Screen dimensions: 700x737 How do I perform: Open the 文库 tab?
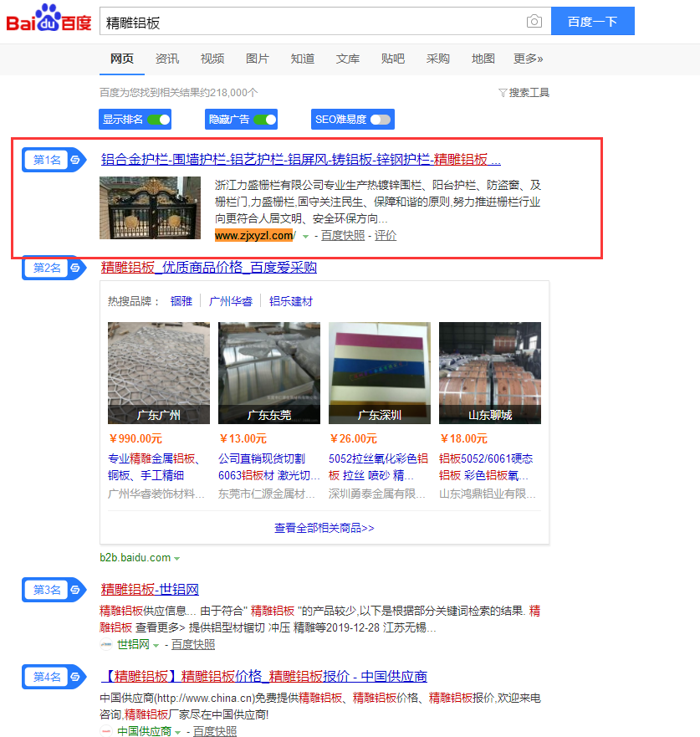point(348,59)
